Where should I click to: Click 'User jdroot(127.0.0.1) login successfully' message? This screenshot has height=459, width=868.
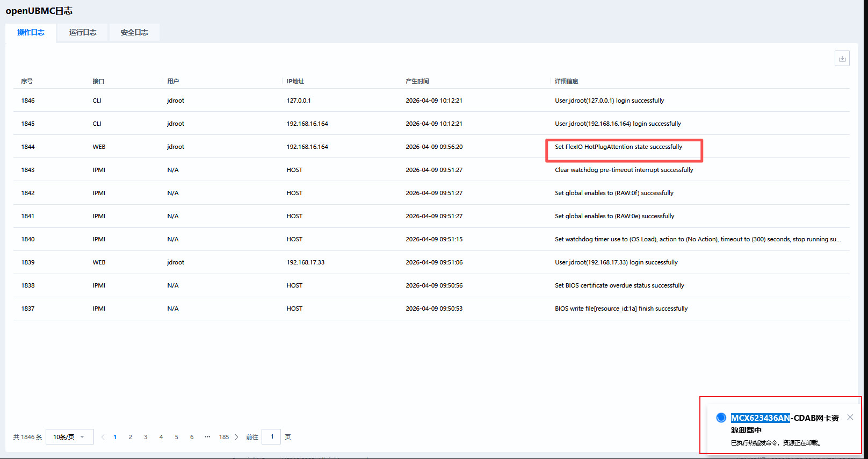tap(609, 101)
